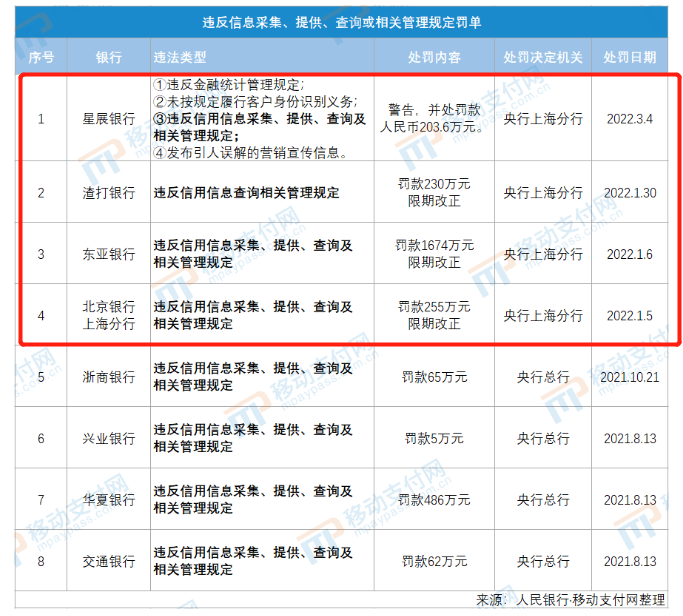Click 央行总行 in the 交通银行 row
Image resolution: width=683 pixels, height=616 pixels.
point(543,561)
